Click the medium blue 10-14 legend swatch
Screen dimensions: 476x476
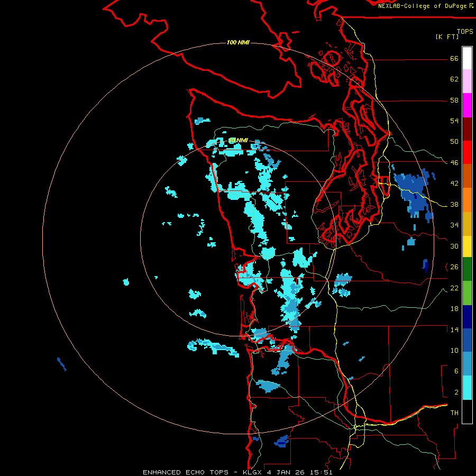(467, 340)
